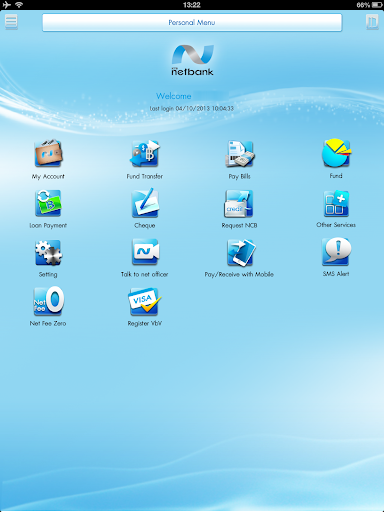This screenshot has width=384, height=512.
Task: Tap the 'SMS Alert' text label
Action: pyautogui.click(x=336, y=274)
